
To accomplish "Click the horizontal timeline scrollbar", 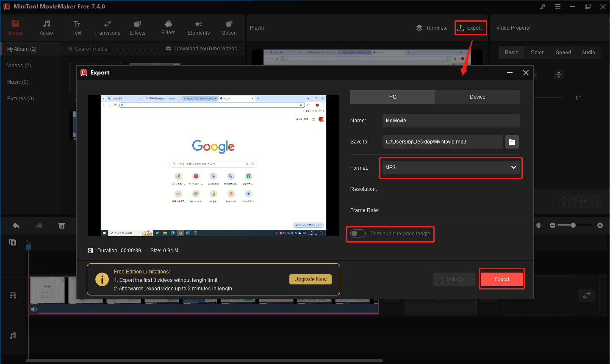I will pos(204,361).
